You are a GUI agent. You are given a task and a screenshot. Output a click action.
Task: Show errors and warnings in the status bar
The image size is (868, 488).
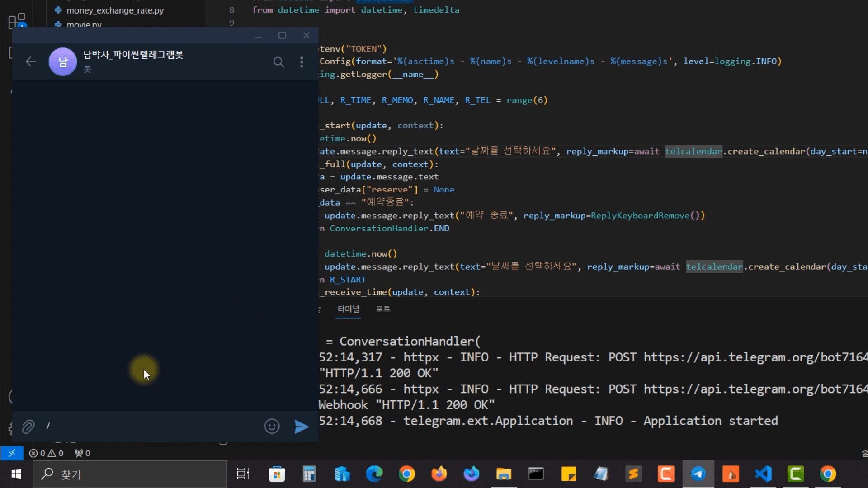pos(46,453)
